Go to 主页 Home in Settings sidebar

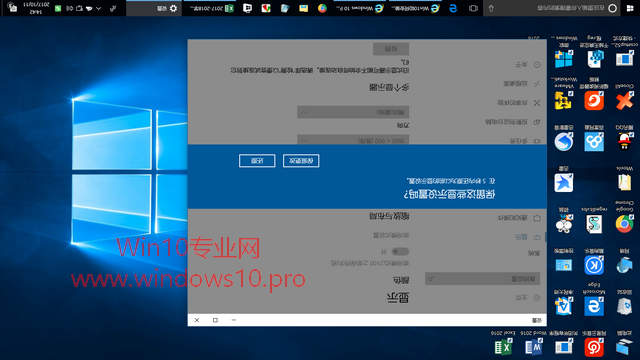528,298
